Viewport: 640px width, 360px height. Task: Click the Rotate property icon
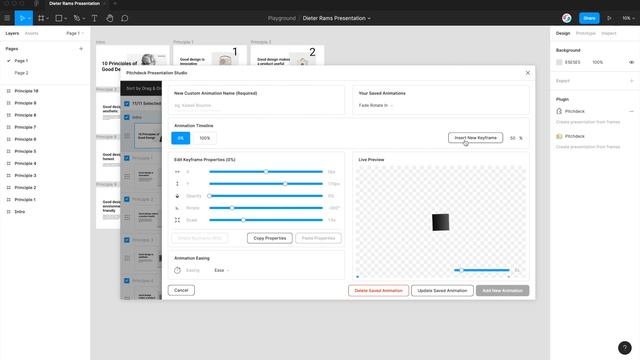click(x=177, y=208)
